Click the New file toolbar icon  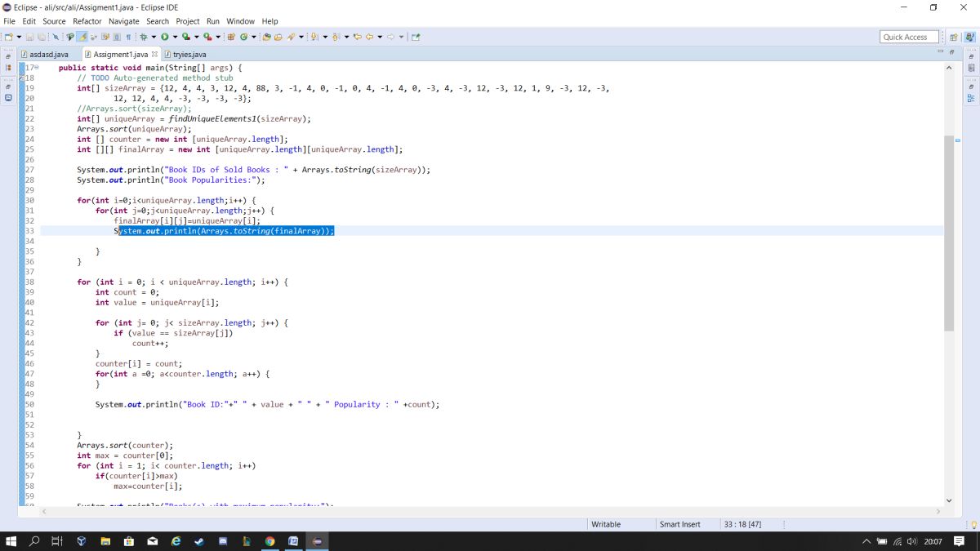[x=9, y=37]
